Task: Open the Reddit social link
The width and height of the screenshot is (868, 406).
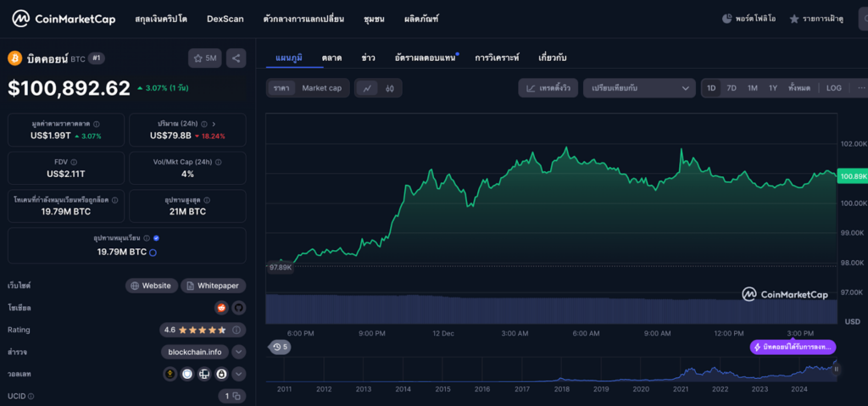Action: (222, 308)
